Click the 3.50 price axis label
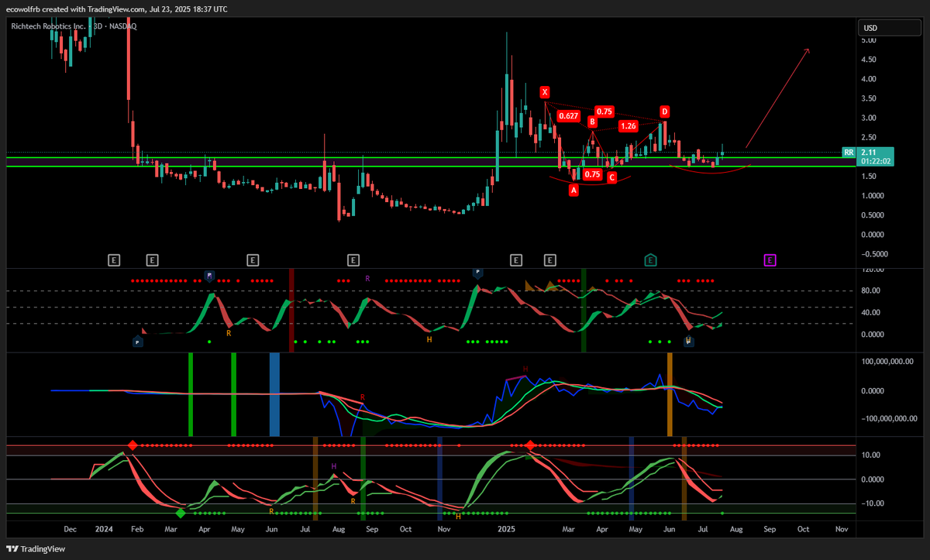This screenshot has height=560, width=930. pos(869,98)
